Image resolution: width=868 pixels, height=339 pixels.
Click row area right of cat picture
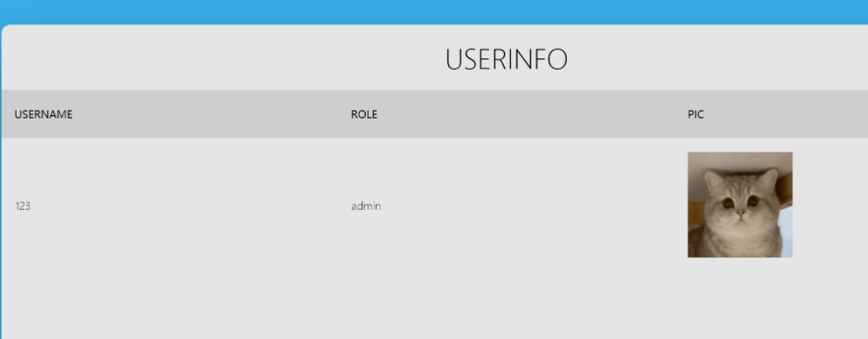pos(831,205)
